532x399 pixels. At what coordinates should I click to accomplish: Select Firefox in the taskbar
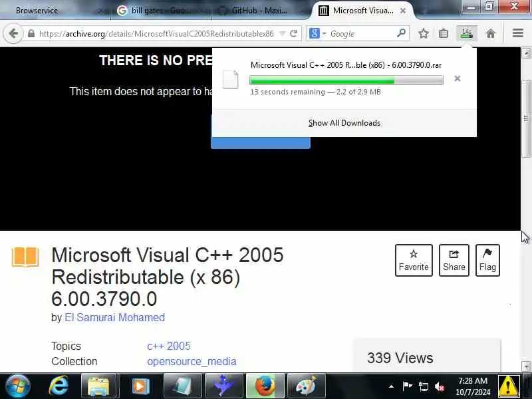pos(265,386)
